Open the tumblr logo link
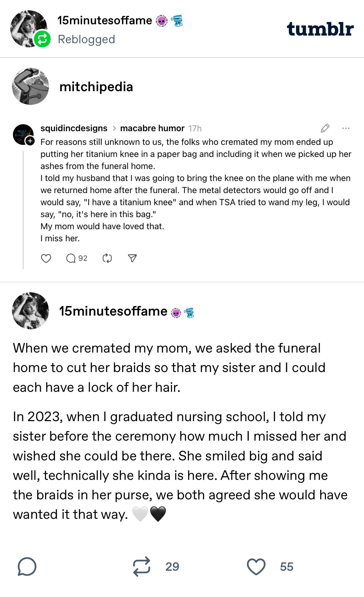Image resolution: width=364 pixels, height=597 pixels. (x=320, y=29)
